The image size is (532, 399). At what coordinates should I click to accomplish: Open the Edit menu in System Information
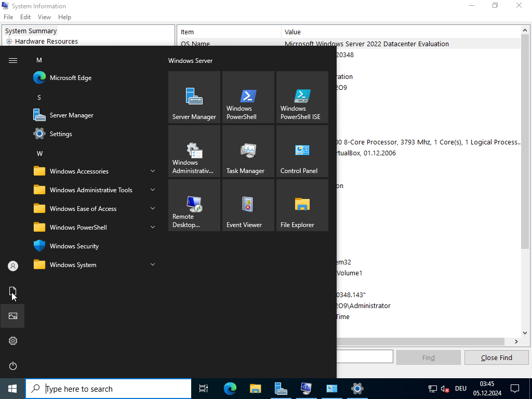click(x=25, y=17)
